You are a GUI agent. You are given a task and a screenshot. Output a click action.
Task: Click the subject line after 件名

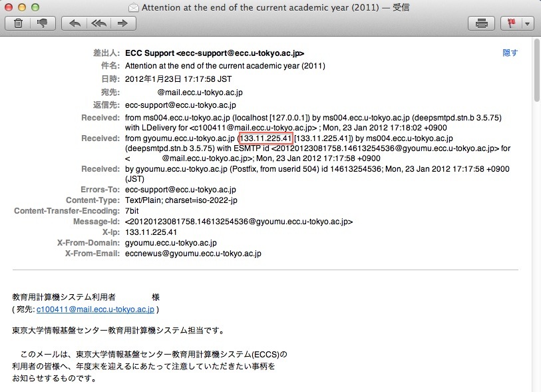pos(225,66)
